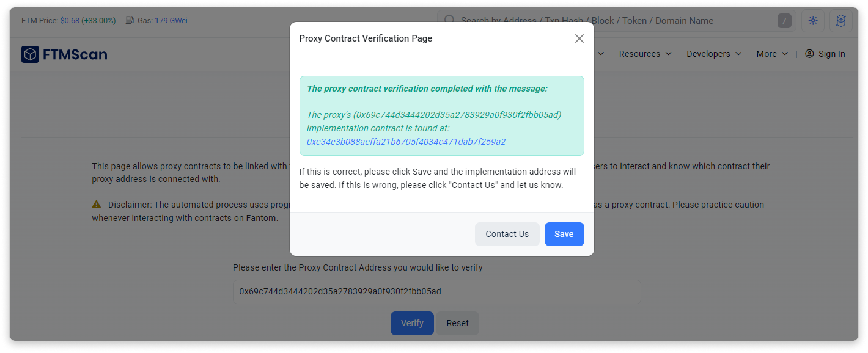Click the Proxy Contract Address input field

click(x=436, y=291)
